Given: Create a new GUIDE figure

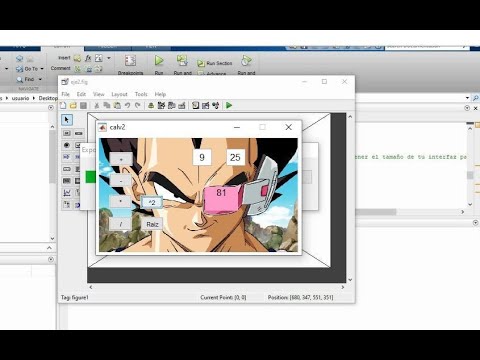Looking at the screenshot, I should point(63,106).
